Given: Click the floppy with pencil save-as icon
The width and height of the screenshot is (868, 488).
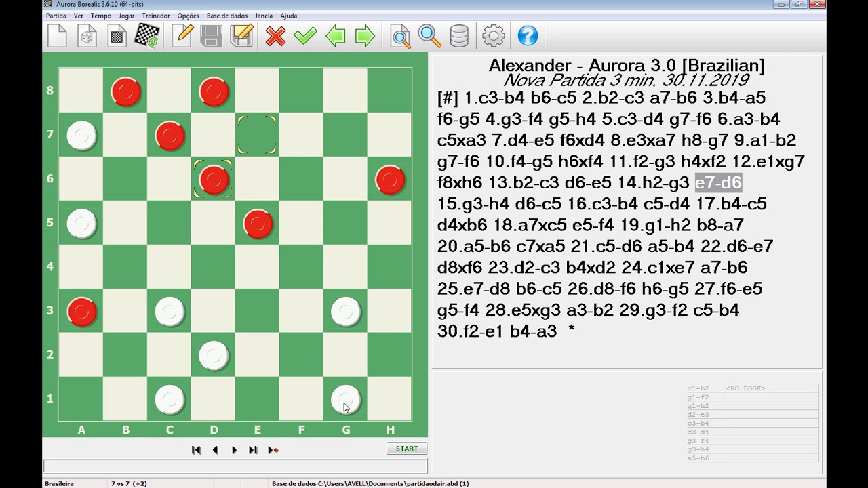Looking at the screenshot, I should point(241,36).
